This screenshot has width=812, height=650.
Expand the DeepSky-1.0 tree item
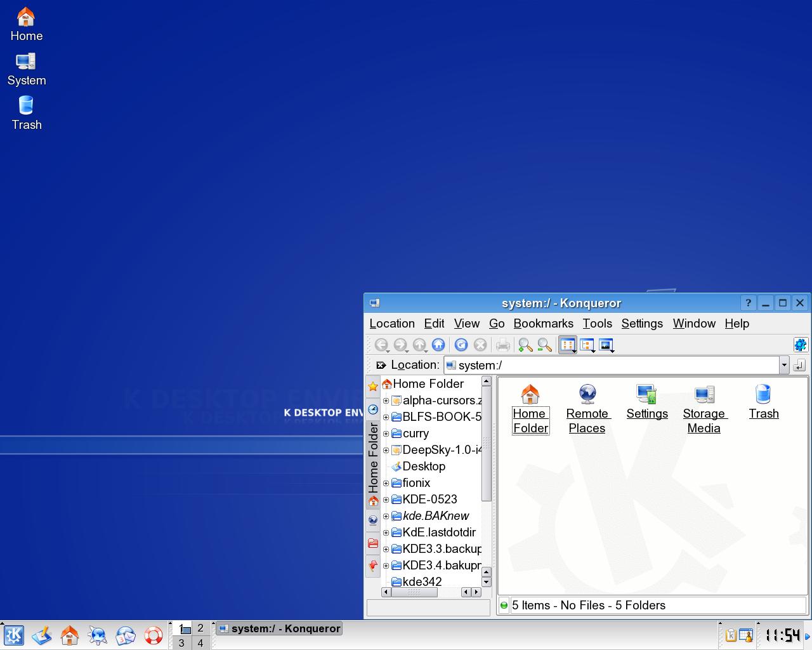tap(386, 450)
